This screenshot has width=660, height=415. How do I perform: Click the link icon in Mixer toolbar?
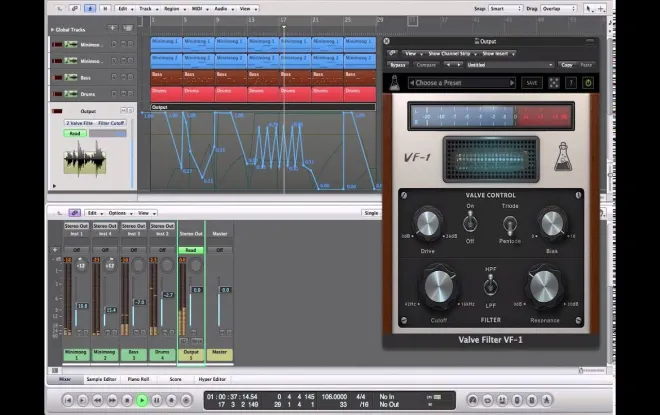click(75, 213)
